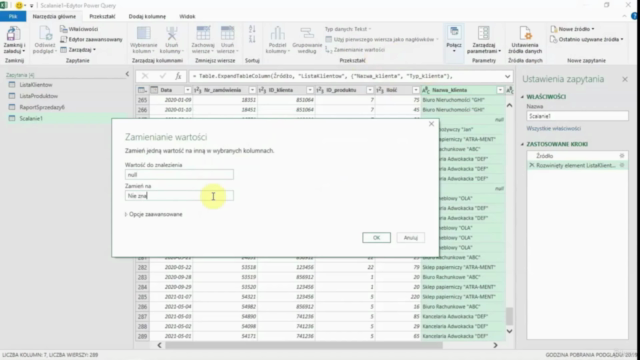
Task: Click the Nazwa_klienta column type icon
Action: (426, 90)
